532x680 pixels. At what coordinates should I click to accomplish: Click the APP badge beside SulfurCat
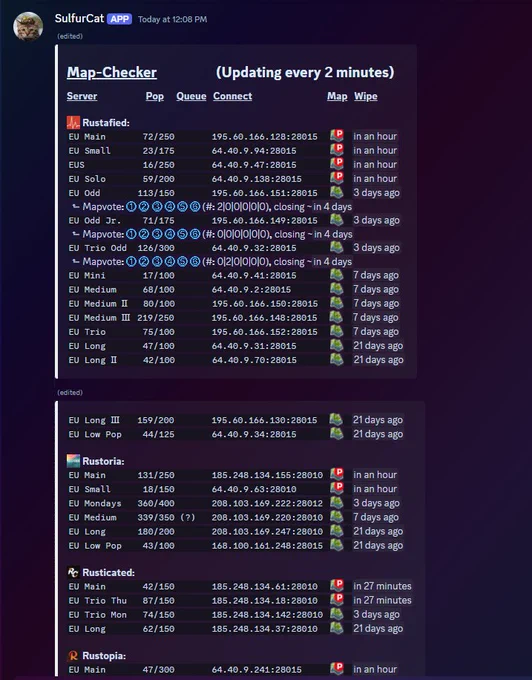pyautogui.click(x=120, y=19)
